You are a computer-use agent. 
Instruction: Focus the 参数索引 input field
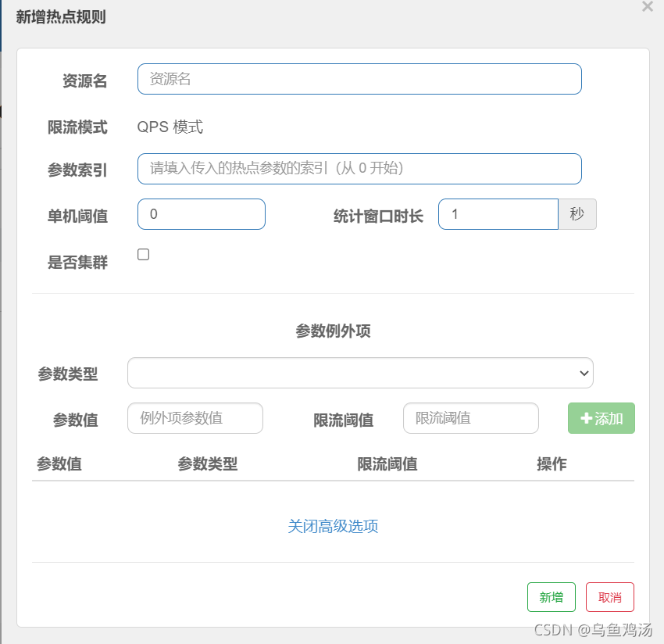359,169
